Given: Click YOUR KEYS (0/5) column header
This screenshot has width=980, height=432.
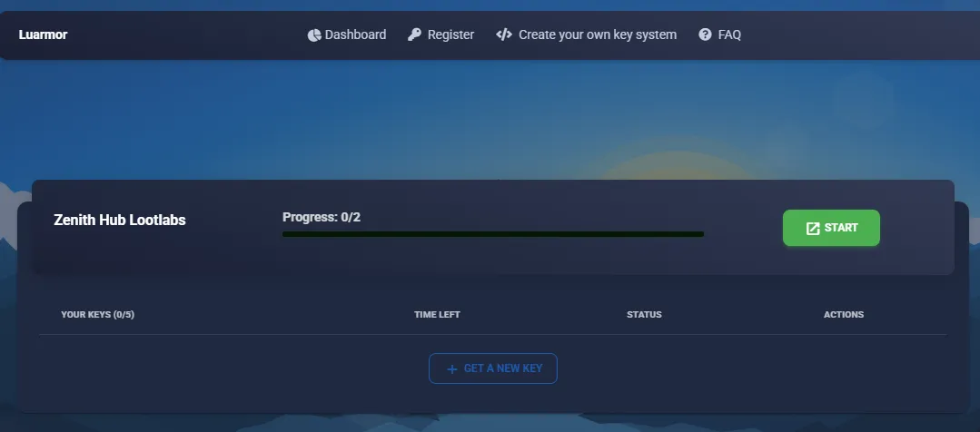Looking at the screenshot, I should [97, 315].
